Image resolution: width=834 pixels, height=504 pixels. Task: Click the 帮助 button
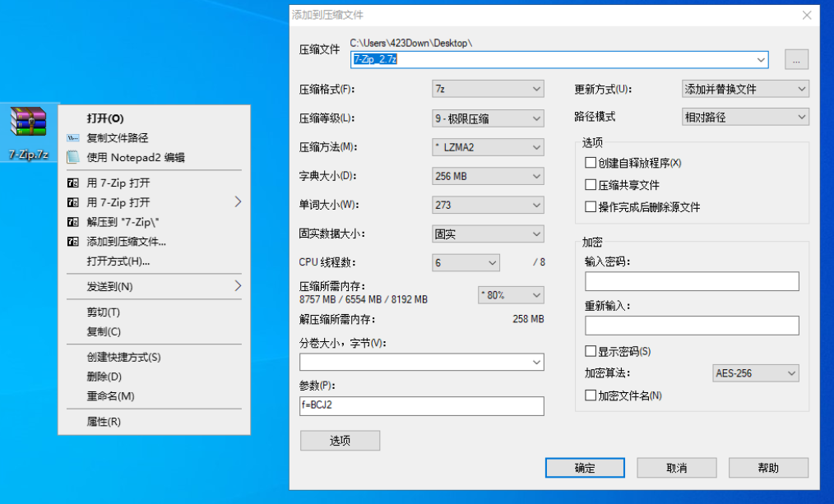[768, 468]
